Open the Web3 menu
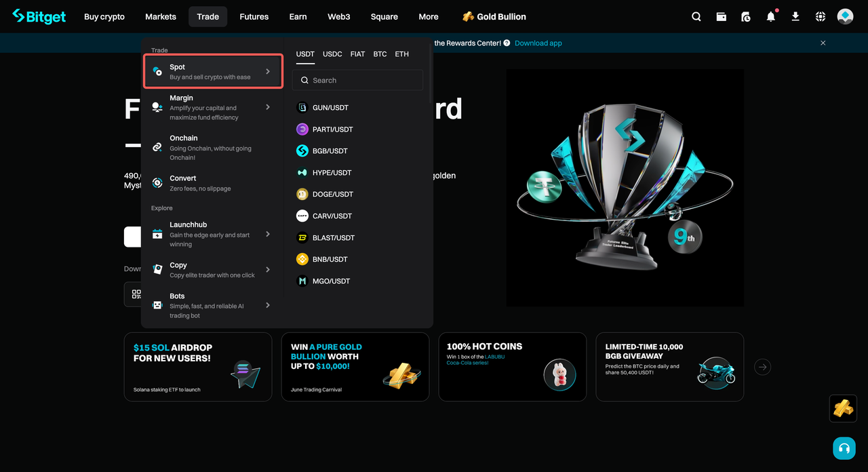This screenshot has width=868, height=472. click(x=339, y=16)
